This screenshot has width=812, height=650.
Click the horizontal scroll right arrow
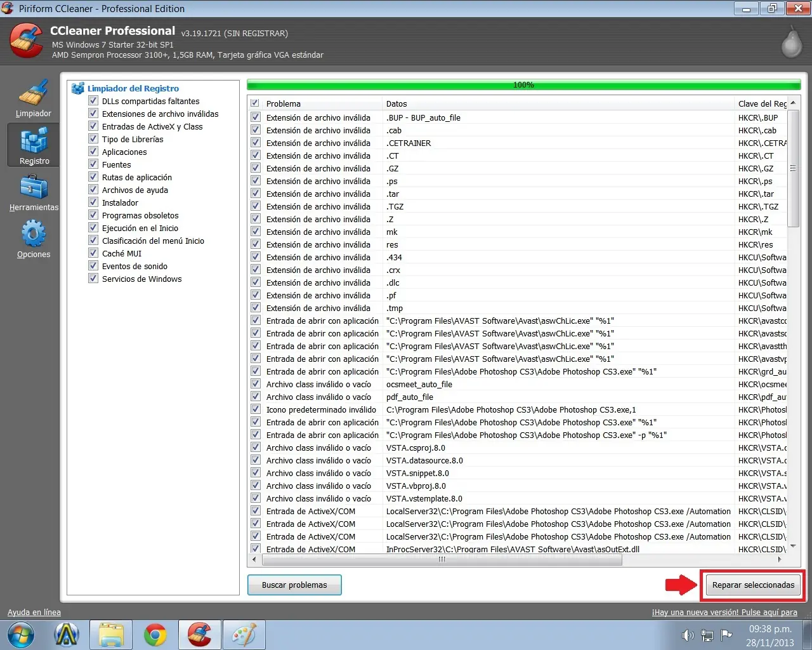click(780, 560)
